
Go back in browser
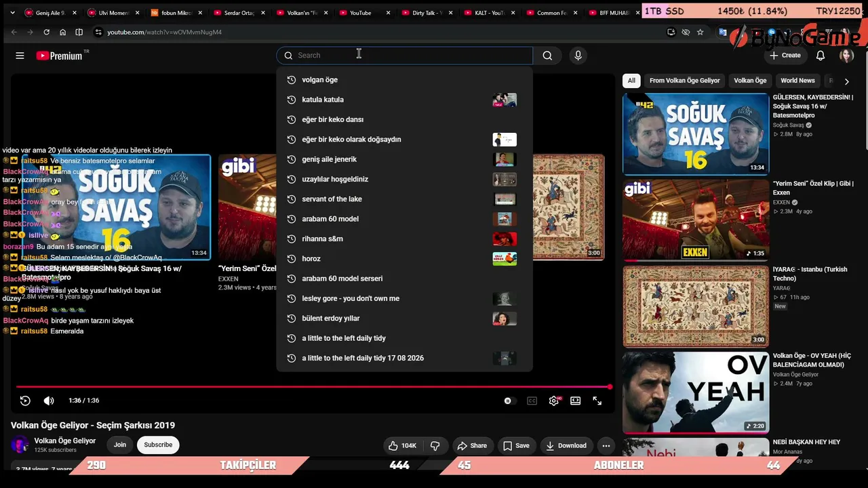pos(14,32)
